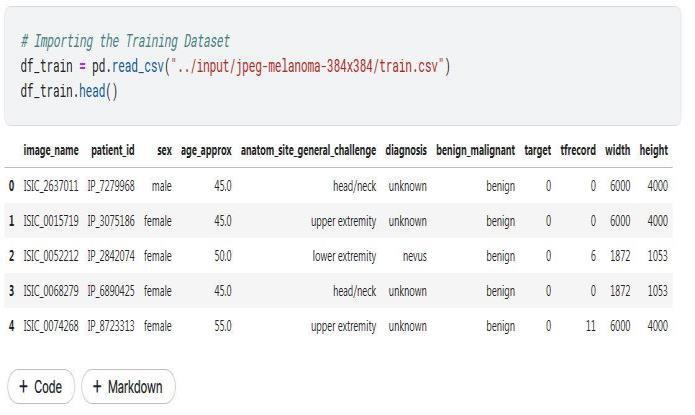This screenshot has width=695, height=415.
Task: Click the ISIC_2637011 image name cell
Action: click(51, 186)
